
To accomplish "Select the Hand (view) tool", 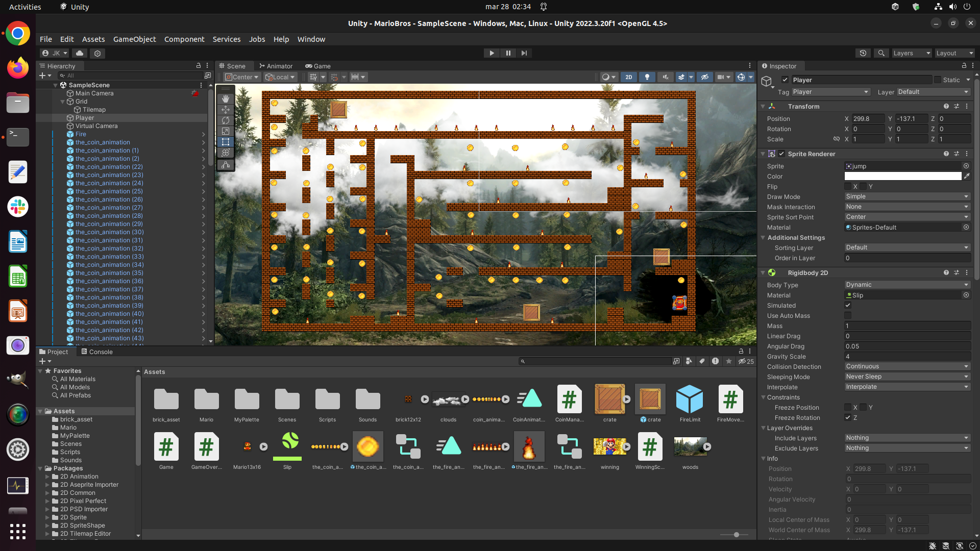I will pos(225,98).
